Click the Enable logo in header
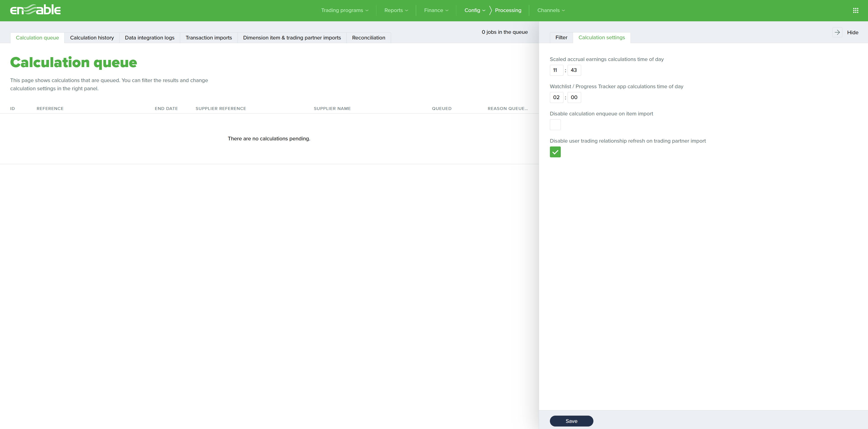The image size is (868, 429). 35,10
